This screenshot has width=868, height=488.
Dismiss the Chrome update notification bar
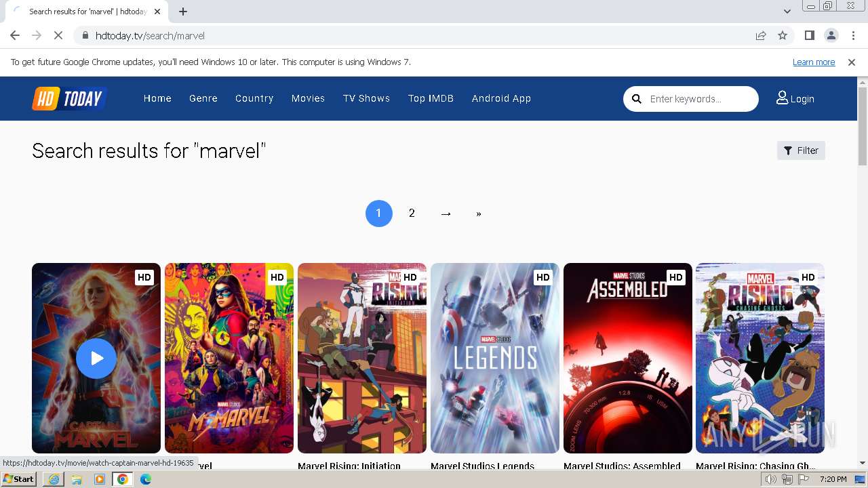852,62
